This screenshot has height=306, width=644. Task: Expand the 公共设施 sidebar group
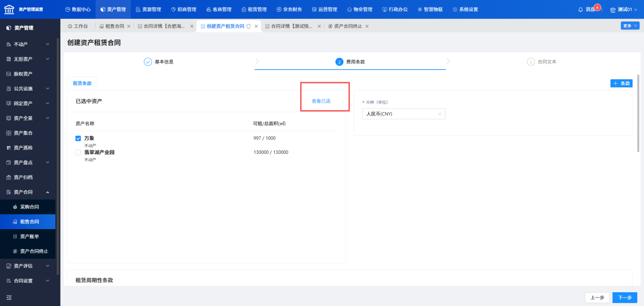[28, 89]
